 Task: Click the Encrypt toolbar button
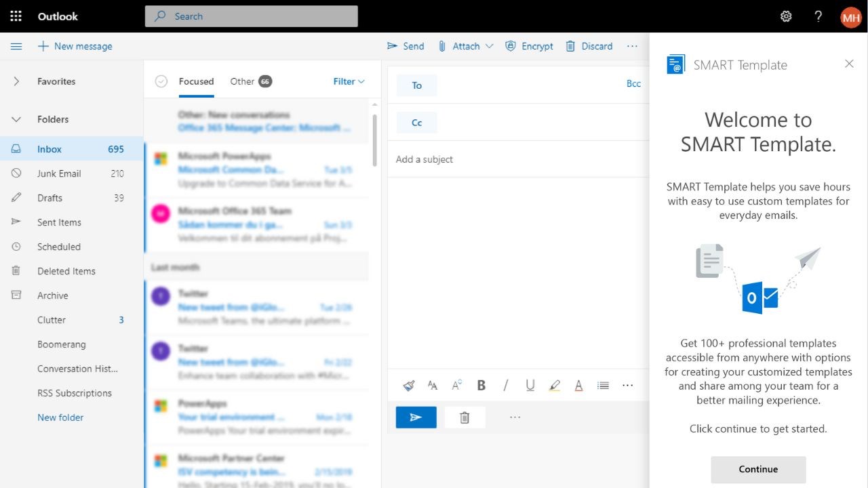coord(530,46)
